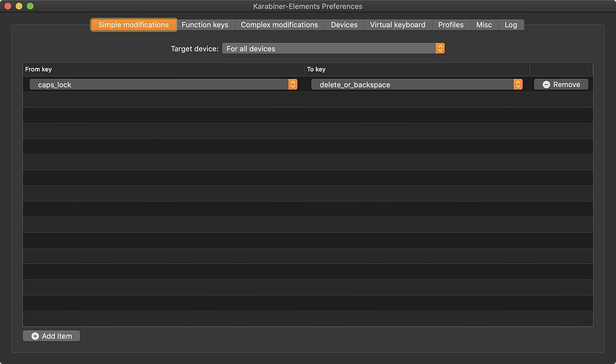The height and width of the screenshot is (364, 616).
Task: Click the To key column header
Action: click(x=417, y=69)
